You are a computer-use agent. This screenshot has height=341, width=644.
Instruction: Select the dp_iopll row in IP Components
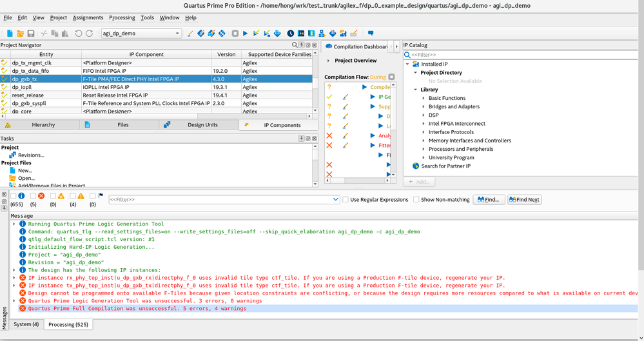click(21, 87)
